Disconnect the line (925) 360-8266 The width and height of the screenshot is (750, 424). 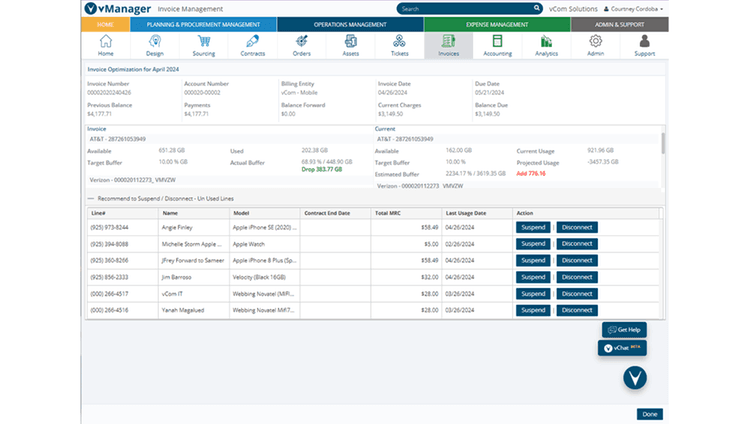tap(577, 260)
